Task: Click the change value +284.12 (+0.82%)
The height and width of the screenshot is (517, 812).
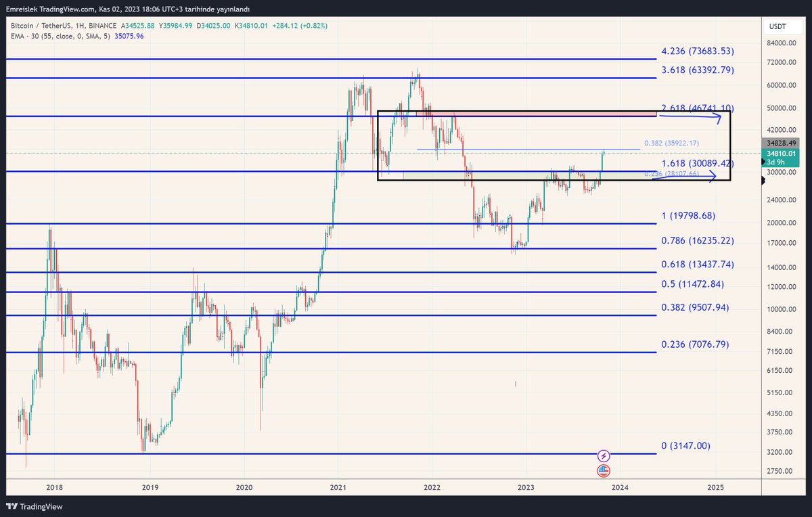Action: point(300,26)
